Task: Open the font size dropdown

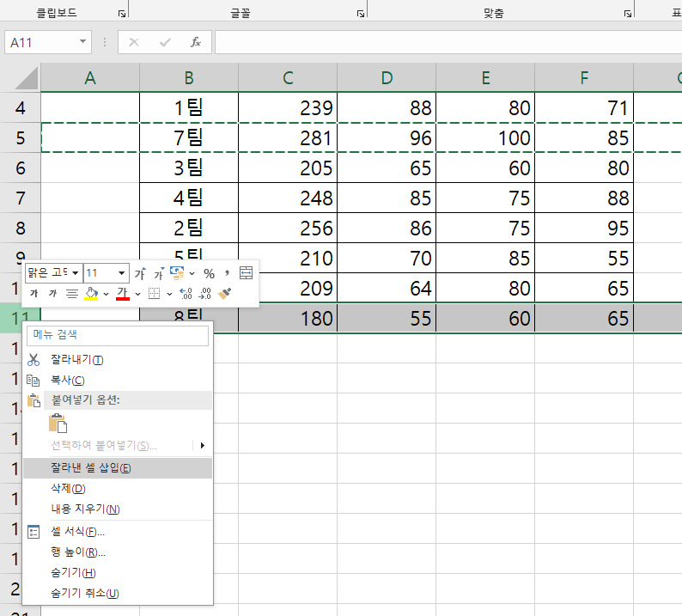Action: pos(122,273)
